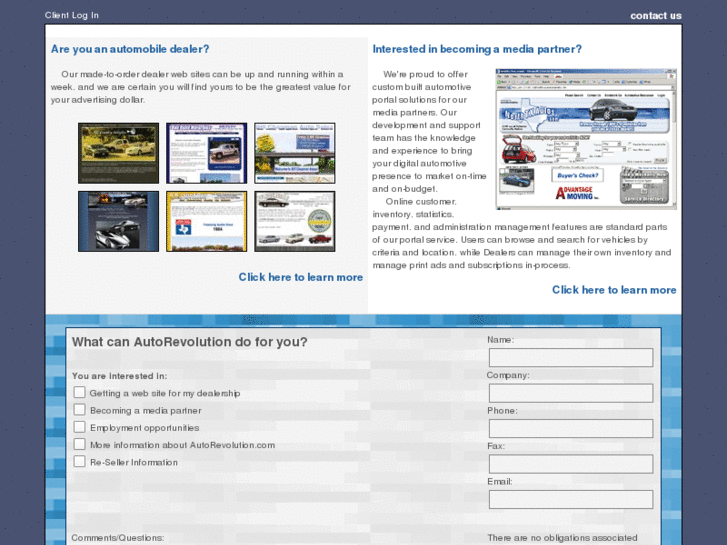727x545 pixels.
Task: Click the 'What can AutoRevolution do for you?' heading
Action: [190, 342]
